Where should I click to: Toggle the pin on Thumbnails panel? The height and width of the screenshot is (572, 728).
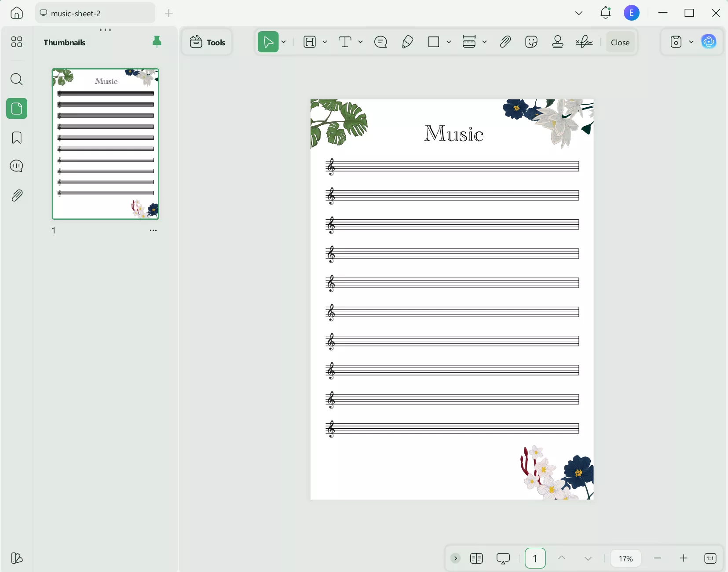point(157,42)
